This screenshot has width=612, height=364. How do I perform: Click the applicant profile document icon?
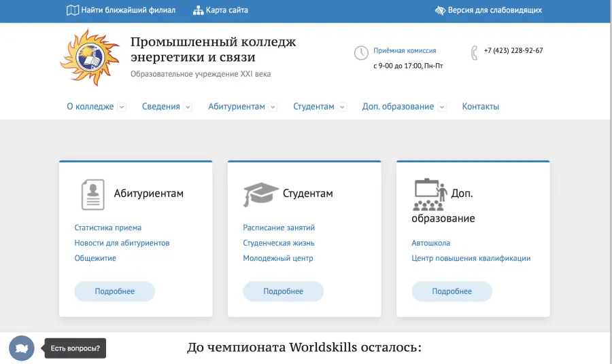92,194
